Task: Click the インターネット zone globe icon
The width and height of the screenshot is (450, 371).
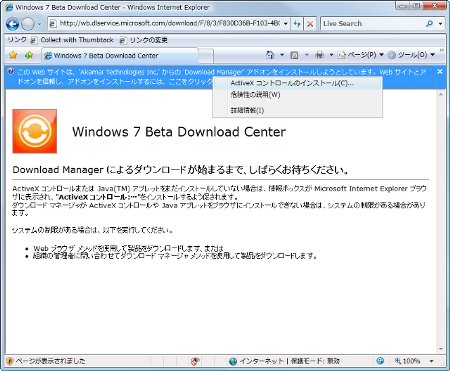Action: click(x=233, y=361)
